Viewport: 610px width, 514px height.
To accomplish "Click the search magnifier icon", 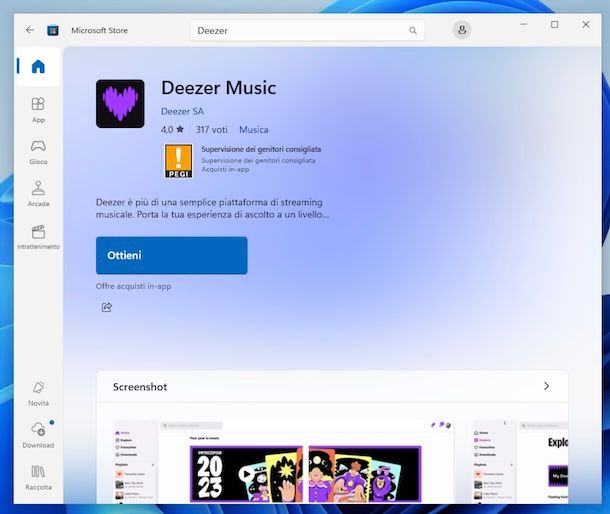I will [x=413, y=30].
